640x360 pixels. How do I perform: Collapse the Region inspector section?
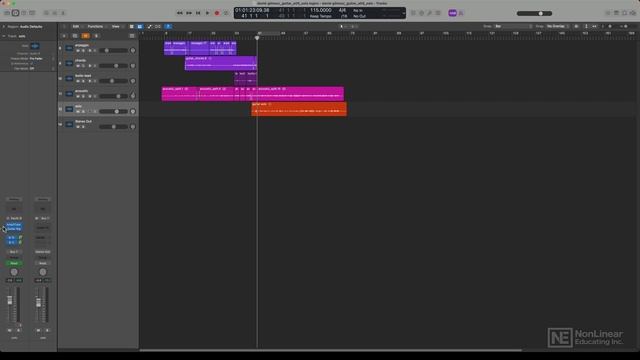[x=4, y=27]
